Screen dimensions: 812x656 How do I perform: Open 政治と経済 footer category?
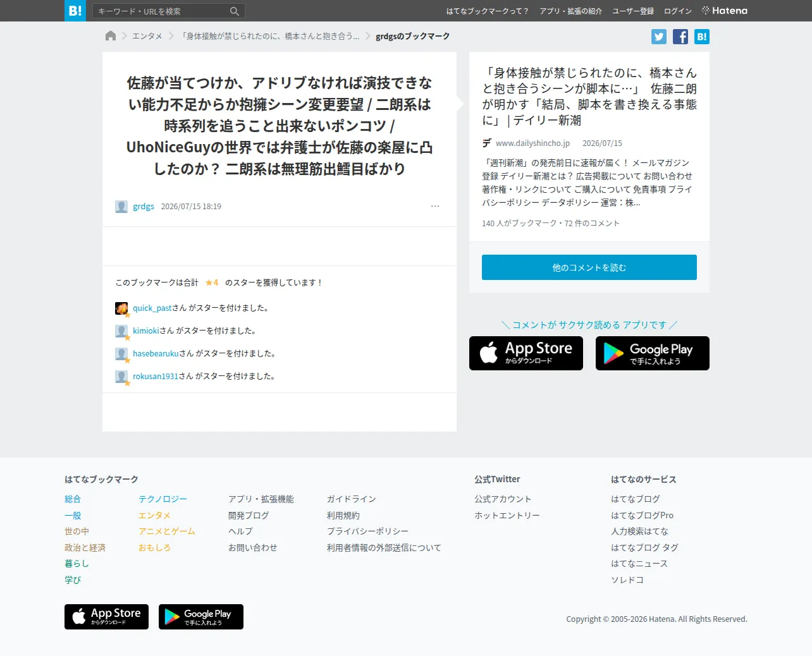click(85, 548)
